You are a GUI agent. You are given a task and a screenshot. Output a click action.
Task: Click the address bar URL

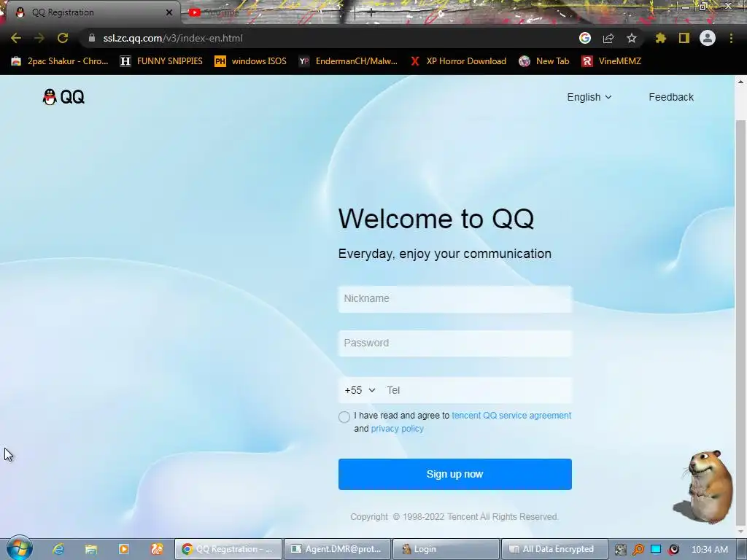pyautogui.click(x=173, y=38)
